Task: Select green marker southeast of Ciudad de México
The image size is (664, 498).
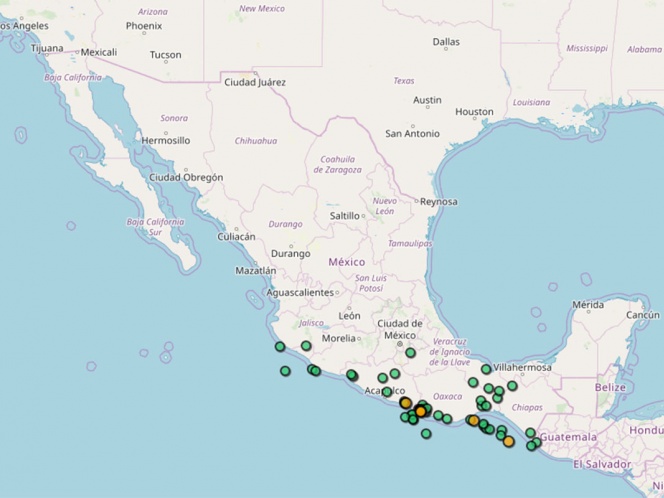Action: pyautogui.click(x=410, y=352)
